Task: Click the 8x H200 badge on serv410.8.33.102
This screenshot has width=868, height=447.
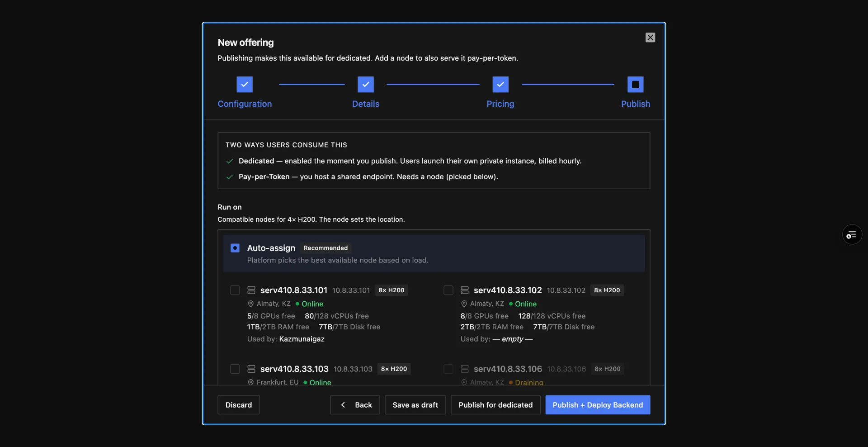Action: tap(607, 290)
